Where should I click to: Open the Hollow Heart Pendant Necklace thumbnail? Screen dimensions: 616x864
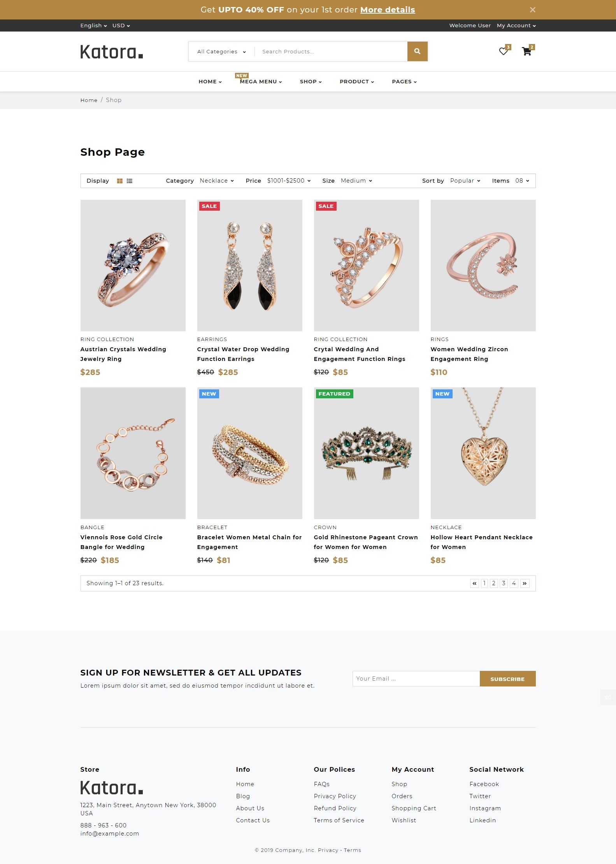click(x=483, y=453)
